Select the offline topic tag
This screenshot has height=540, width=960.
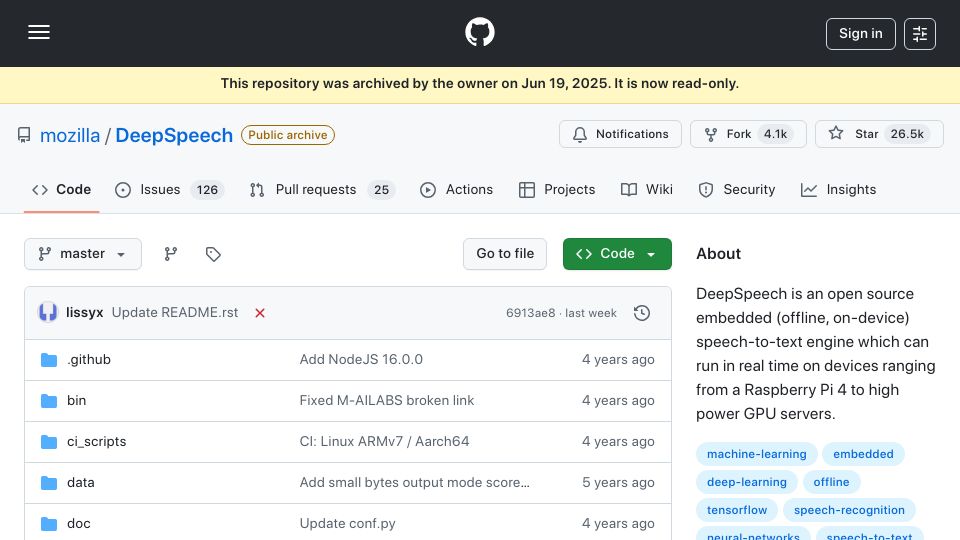tap(831, 482)
